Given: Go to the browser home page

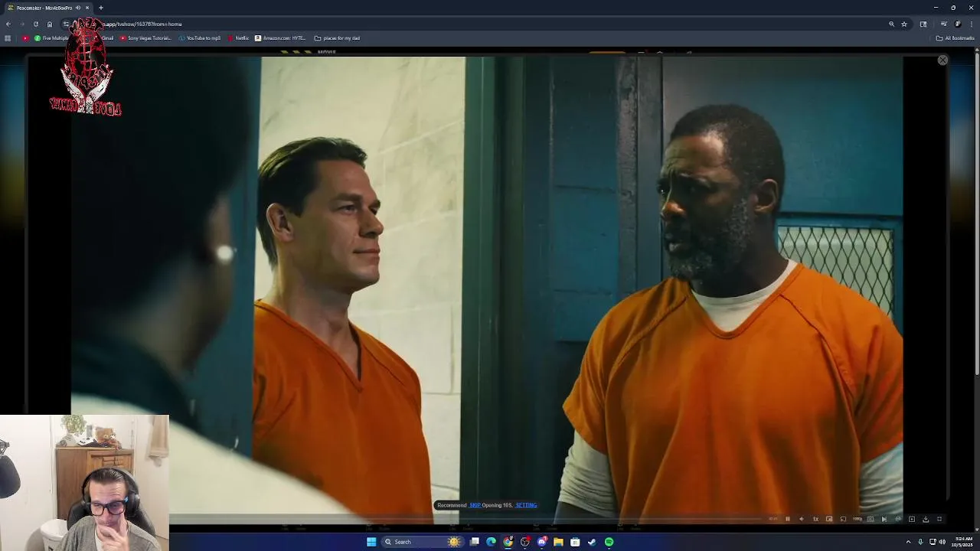Looking at the screenshot, I should (x=50, y=24).
